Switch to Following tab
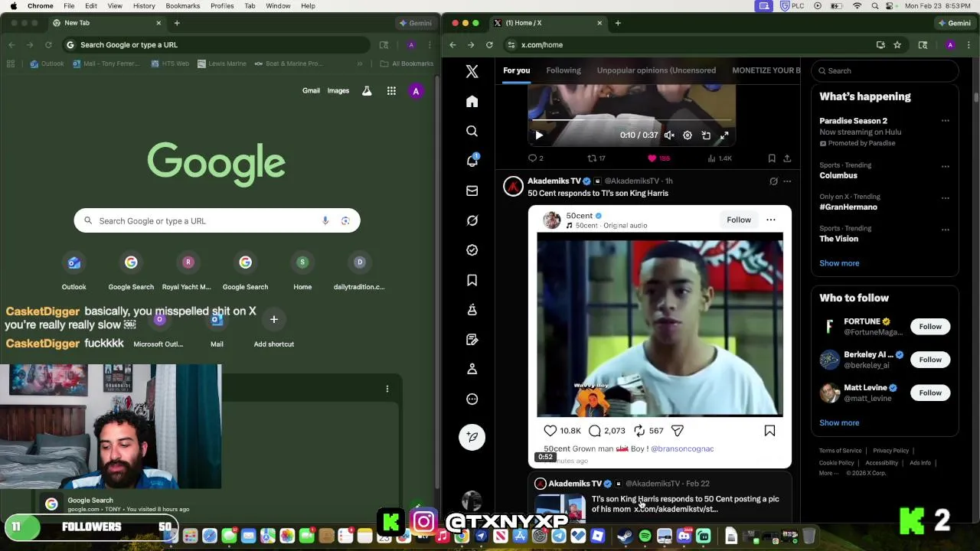The height and width of the screenshot is (551, 980). click(563, 70)
